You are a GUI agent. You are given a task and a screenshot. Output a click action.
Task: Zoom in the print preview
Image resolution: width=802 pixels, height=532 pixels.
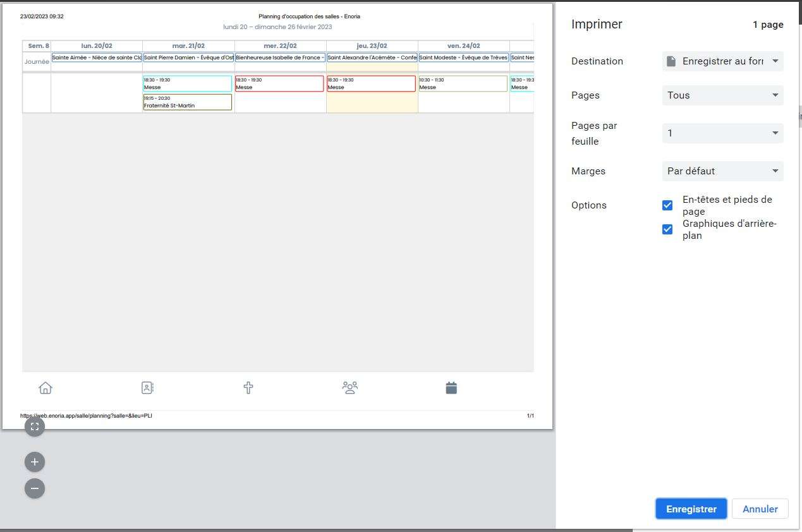[x=35, y=462]
